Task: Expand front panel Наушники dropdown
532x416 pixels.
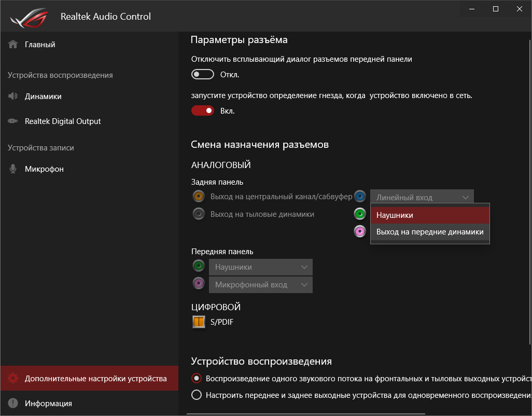Action: point(261,267)
